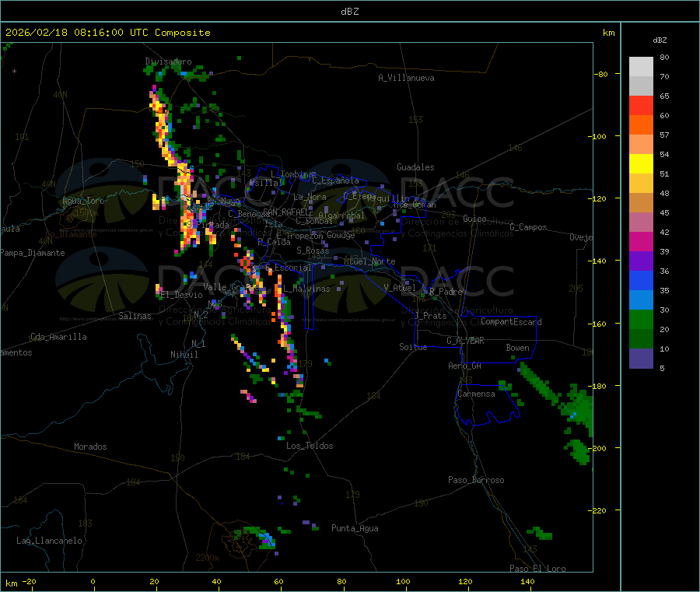This screenshot has height=592, width=700.
Task: Click the Paso_El_Loro map label
Action: 537,569
